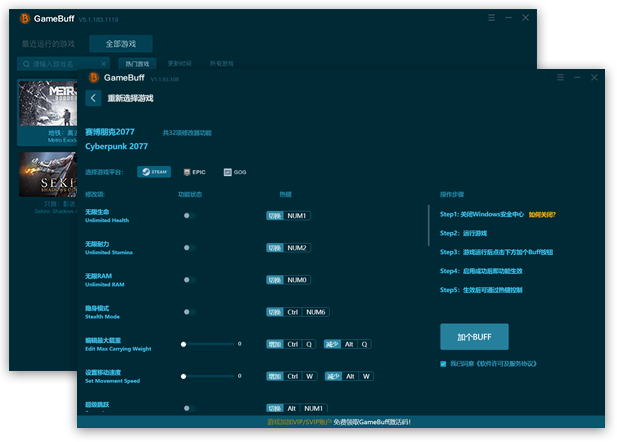The height and width of the screenshot is (442, 617).
Task: Select the 热门游戏 filter tab
Action: coord(137,64)
